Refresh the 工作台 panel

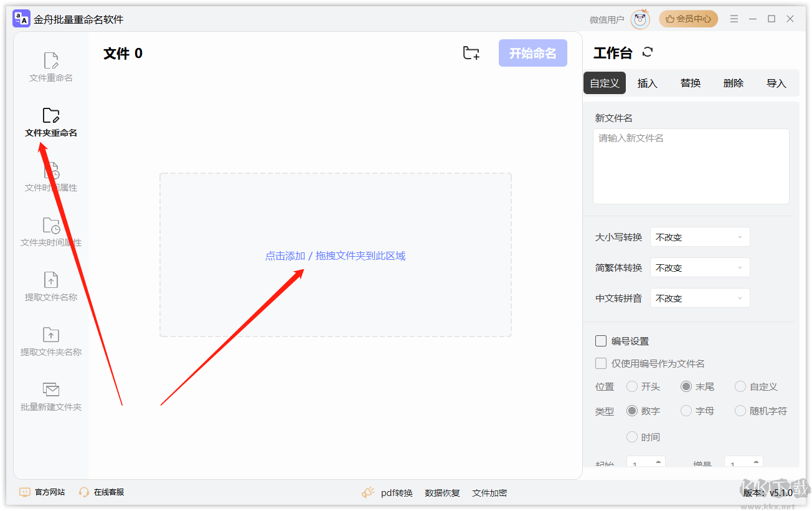[648, 52]
